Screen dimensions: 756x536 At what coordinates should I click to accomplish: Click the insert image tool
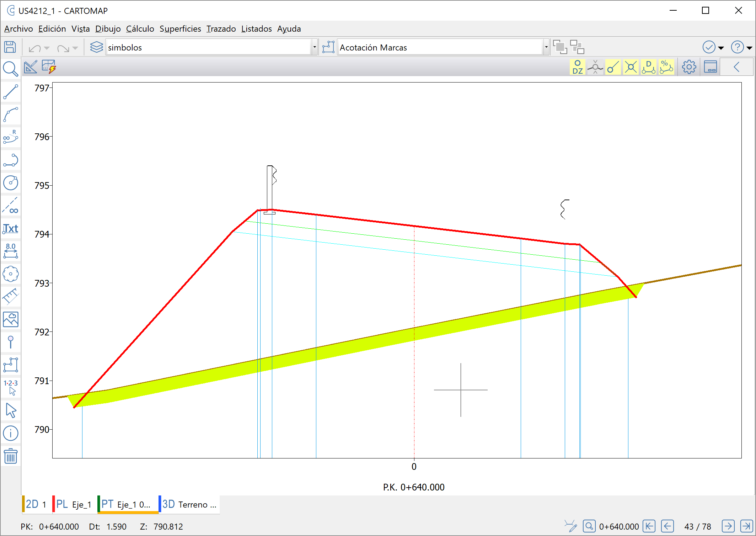click(11, 319)
